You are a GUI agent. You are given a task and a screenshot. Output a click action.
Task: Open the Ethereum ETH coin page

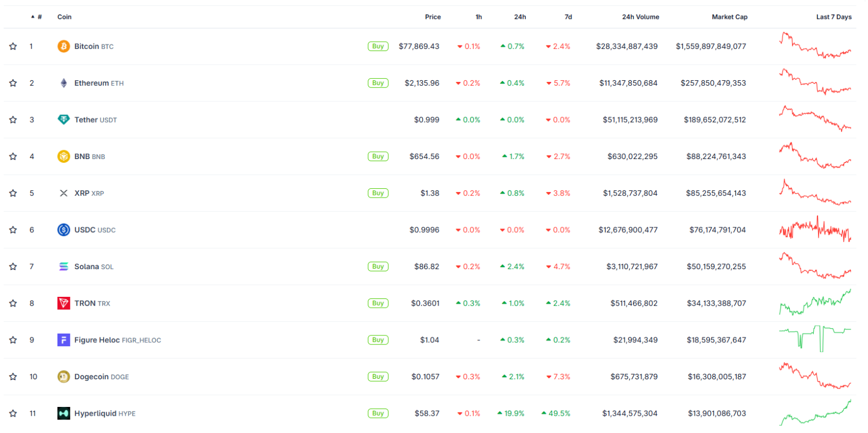point(99,83)
